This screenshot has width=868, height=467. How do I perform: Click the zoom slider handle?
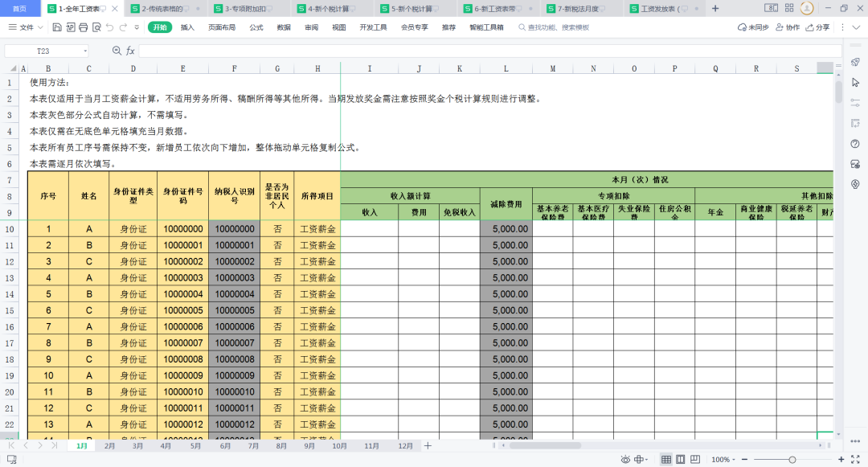coord(792,459)
